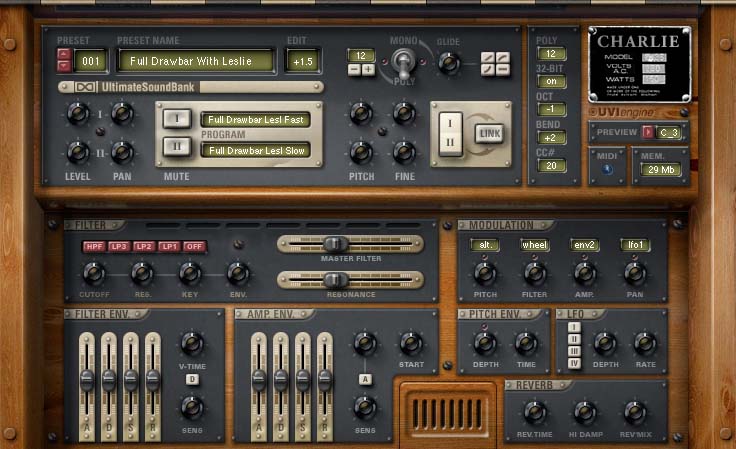Click the CUTOFF knob
This screenshot has width=736, height=449.
click(94, 274)
